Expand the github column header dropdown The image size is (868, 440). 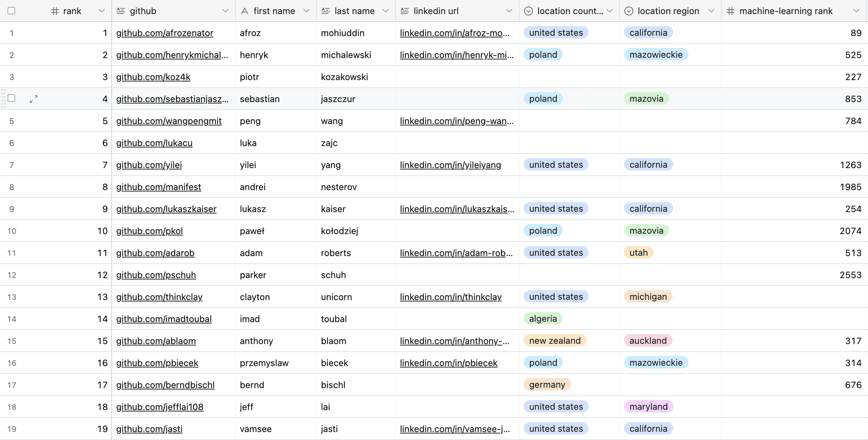(x=224, y=11)
